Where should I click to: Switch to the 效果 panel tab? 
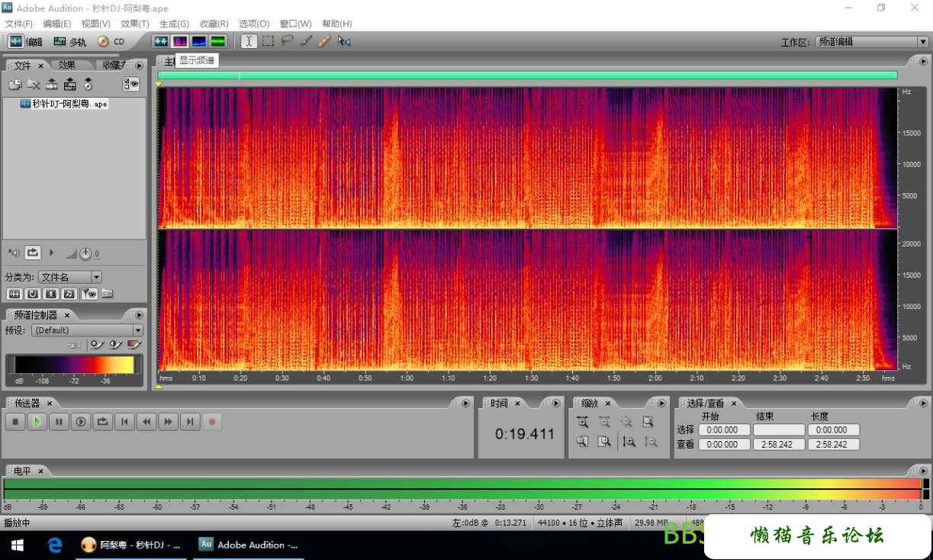[67, 66]
